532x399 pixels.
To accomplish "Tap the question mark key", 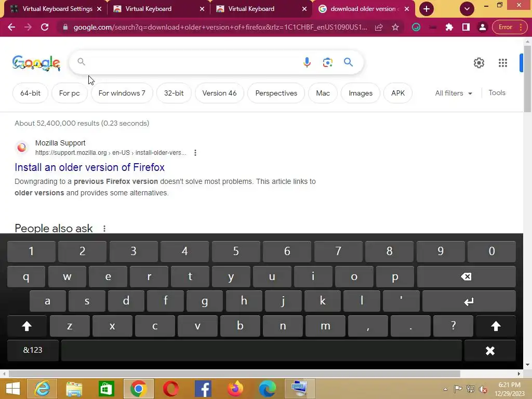I will (453, 326).
